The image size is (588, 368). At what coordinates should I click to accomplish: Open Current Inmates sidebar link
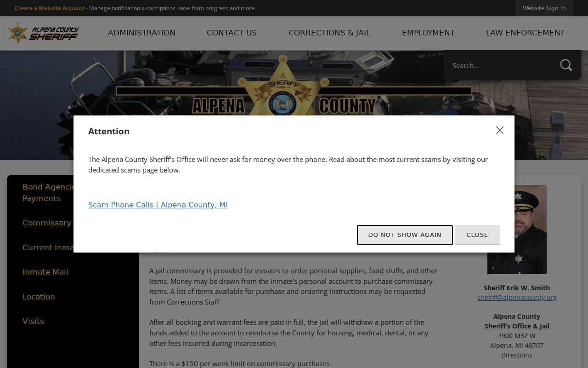click(x=48, y=247)
